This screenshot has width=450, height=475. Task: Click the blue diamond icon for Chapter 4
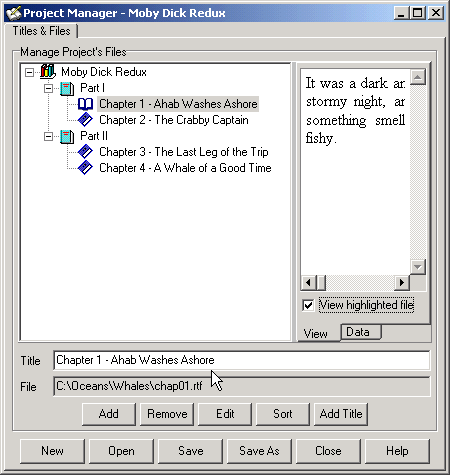click(85, 168)
